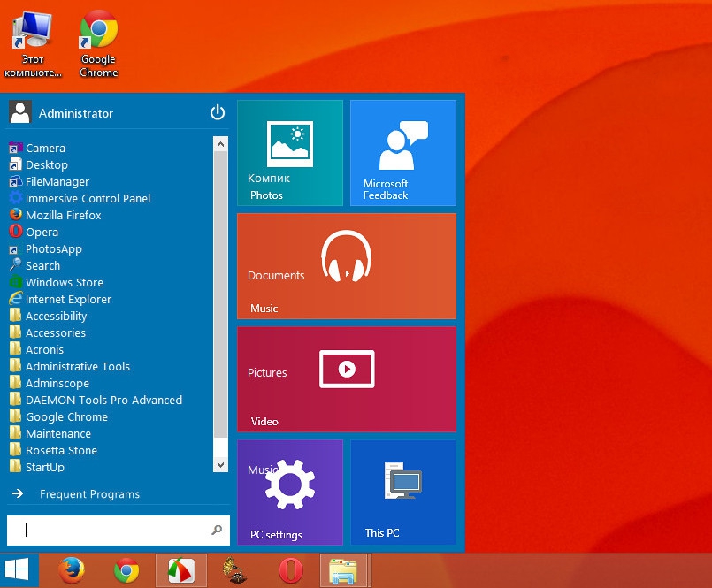Open the Video tile
The height and width of the screenshot is (588, 712).
(x=347, y=379)
